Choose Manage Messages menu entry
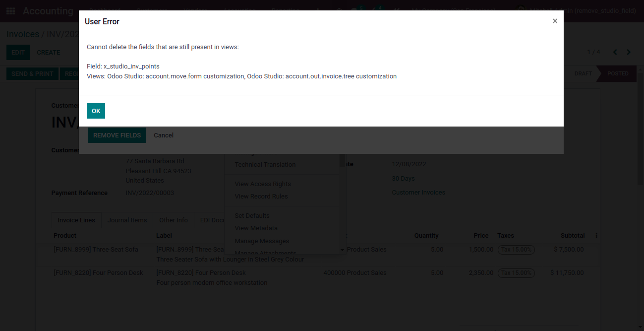 coord(262,241)
